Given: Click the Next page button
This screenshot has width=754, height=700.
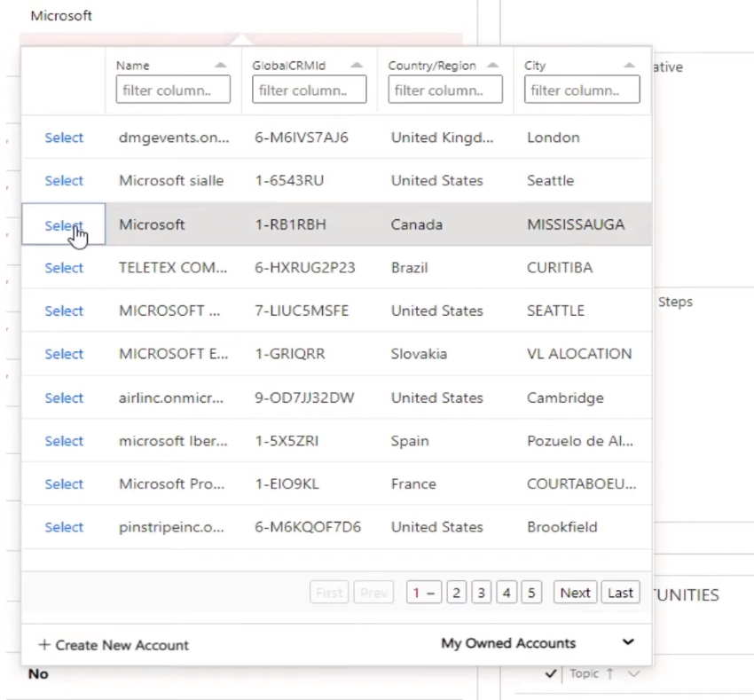Looking at the screenshot, I should (575, 593).
